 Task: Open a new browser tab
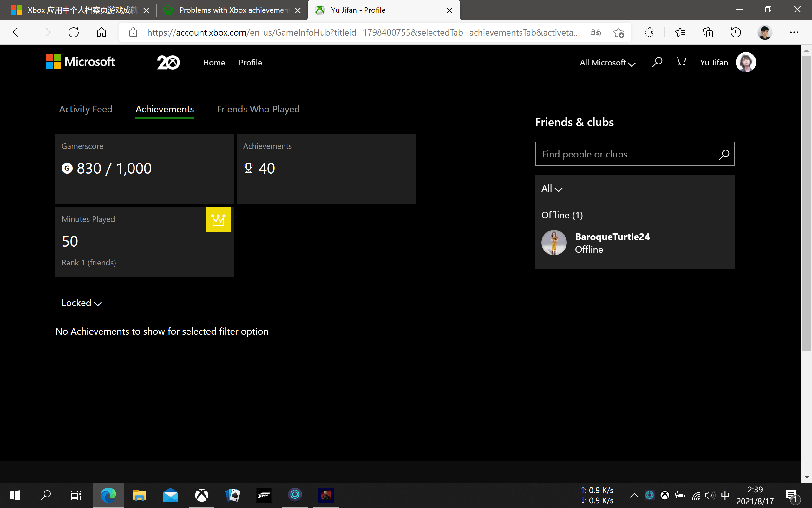pyautogui.click(x=471, y=10)
